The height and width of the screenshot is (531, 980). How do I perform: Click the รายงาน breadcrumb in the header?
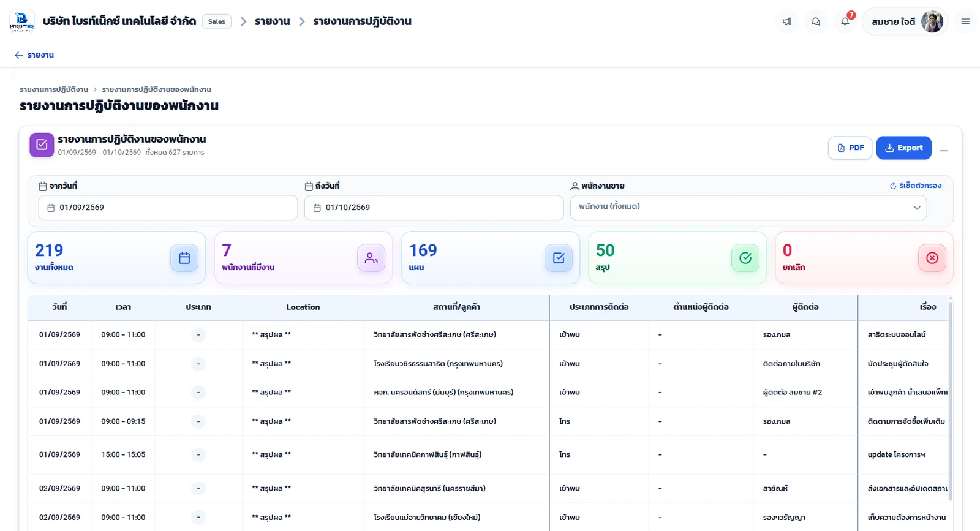(x=273, y=21)
